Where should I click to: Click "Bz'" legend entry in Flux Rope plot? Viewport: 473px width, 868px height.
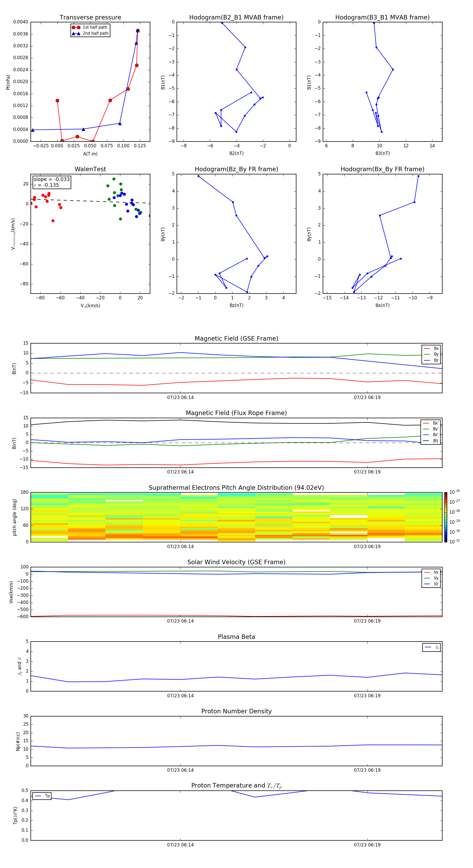431,435
